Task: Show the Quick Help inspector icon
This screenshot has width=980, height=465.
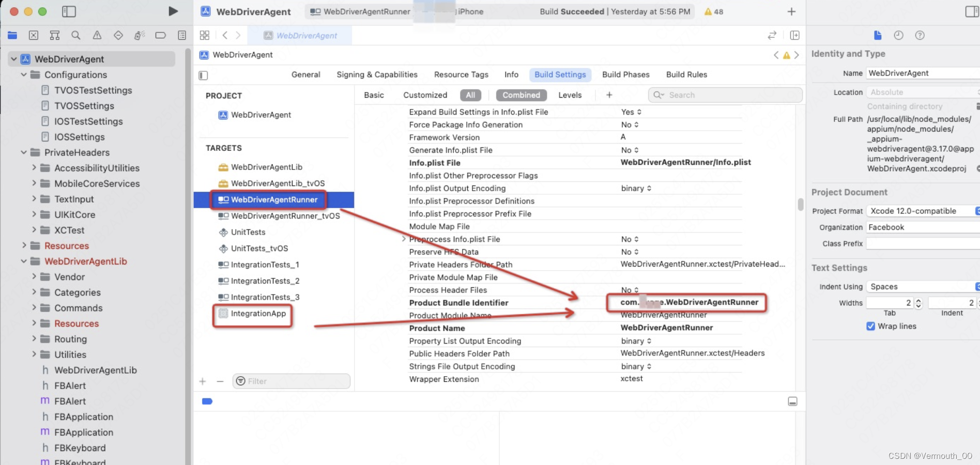Action: click(x=920, y=35)
